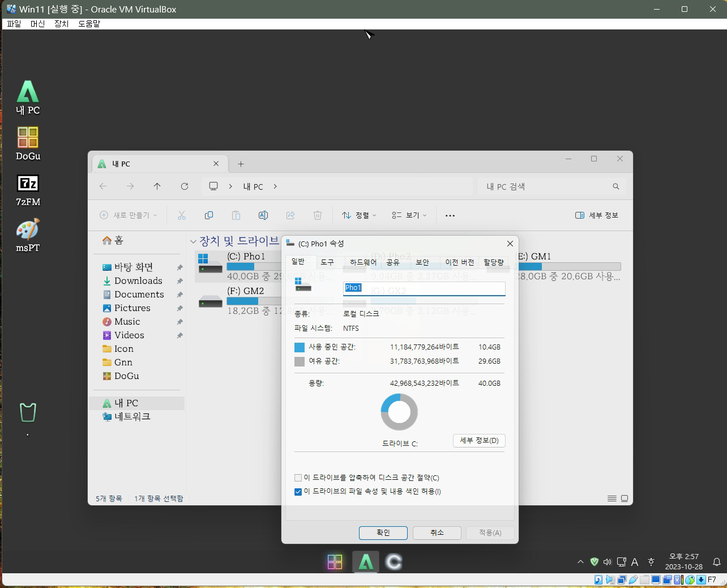Open the taskbar Start grid icon
Screen dimensions: 727x588
pos(335,562)
